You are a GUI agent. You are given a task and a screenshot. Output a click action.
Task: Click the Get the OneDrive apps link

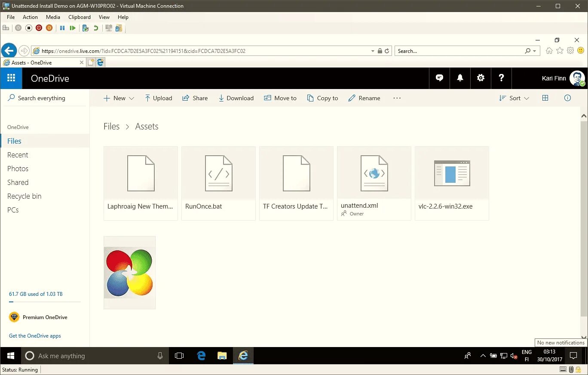click(34, 336)
